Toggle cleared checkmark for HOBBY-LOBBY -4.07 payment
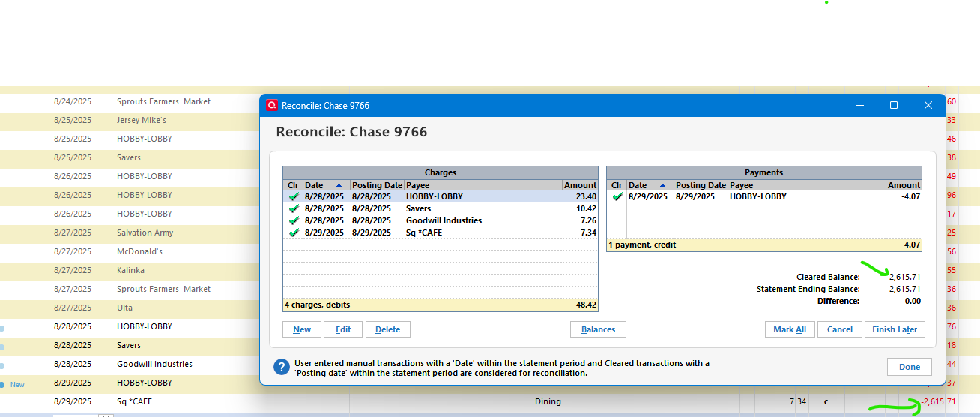 [617, 196]
